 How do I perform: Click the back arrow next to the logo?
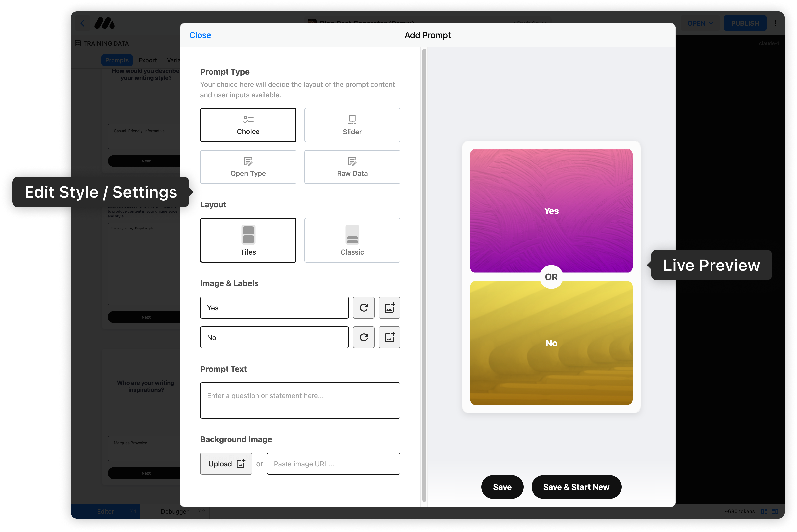(83, 23)
